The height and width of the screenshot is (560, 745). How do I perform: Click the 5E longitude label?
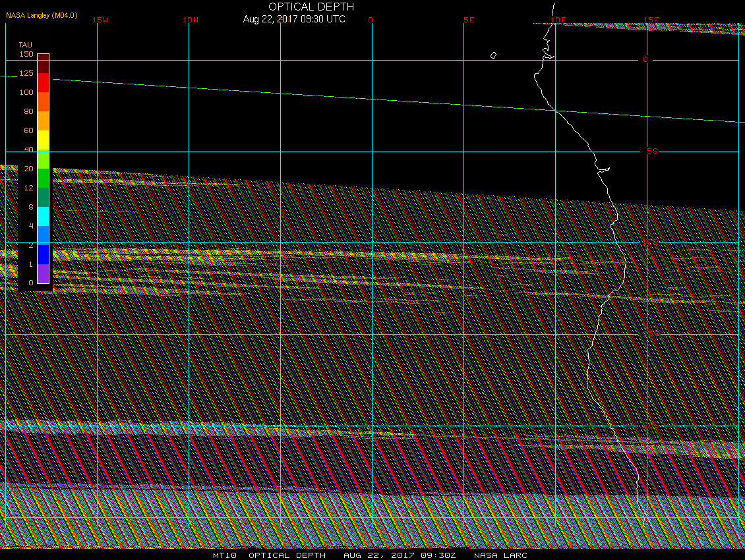tap(469, 20)
